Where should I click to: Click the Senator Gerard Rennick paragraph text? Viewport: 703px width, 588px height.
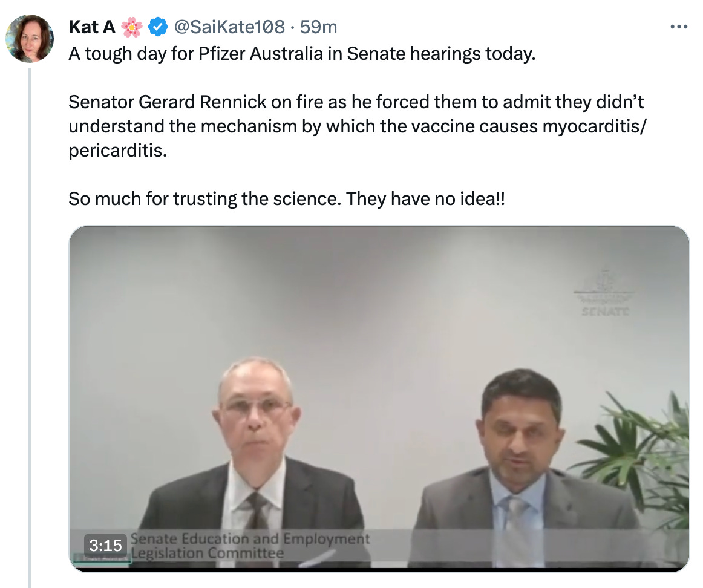click(358, 126)
